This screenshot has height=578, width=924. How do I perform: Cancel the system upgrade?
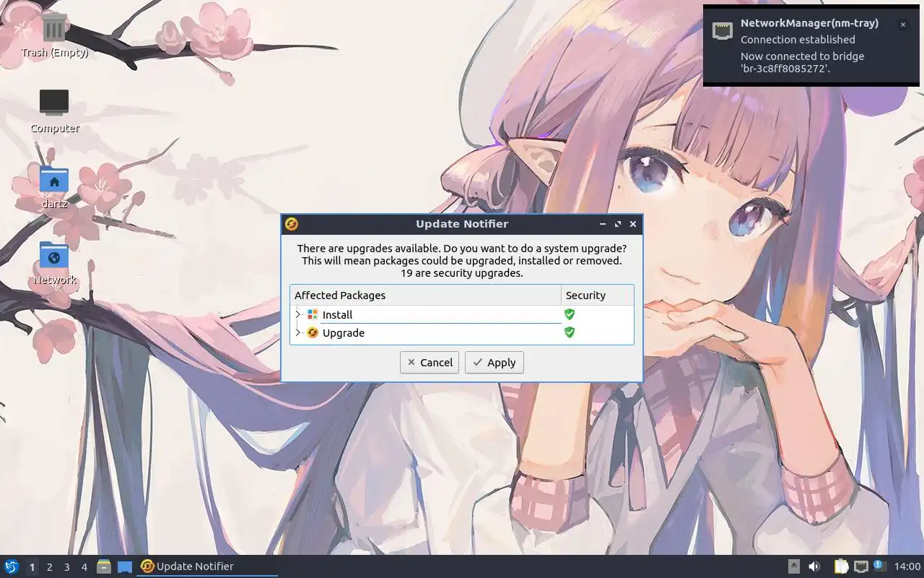coord(430,362)
